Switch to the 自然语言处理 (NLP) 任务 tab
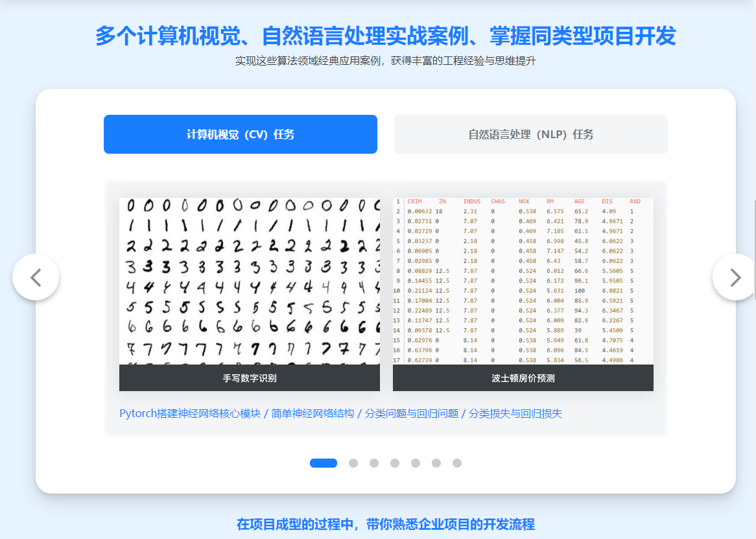Image resolution: width=756 pixels, height=539 pixels. (x=530, y=134)
